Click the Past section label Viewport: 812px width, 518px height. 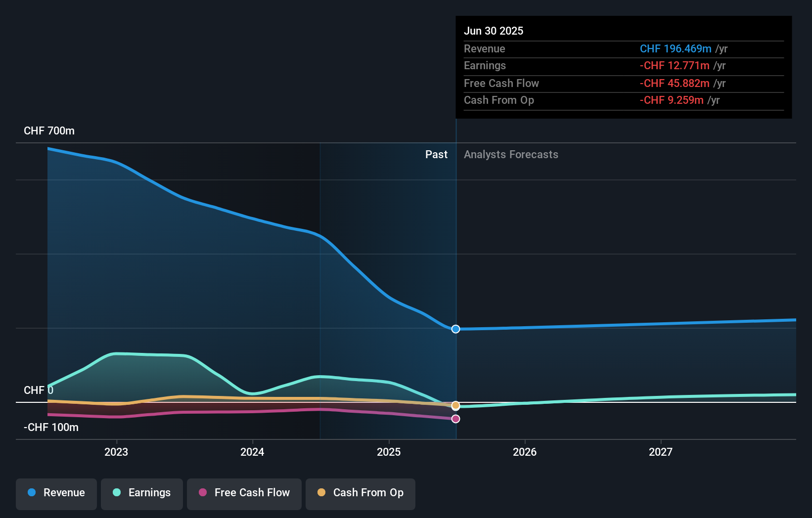[436, 155]
